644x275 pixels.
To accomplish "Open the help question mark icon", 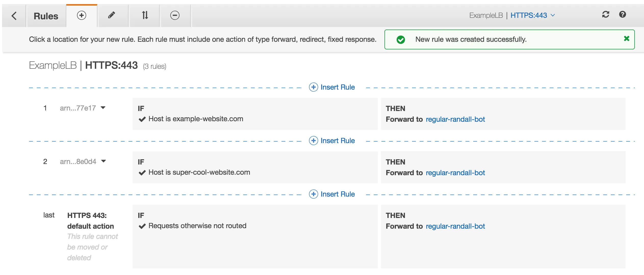I will click(622, 15).
